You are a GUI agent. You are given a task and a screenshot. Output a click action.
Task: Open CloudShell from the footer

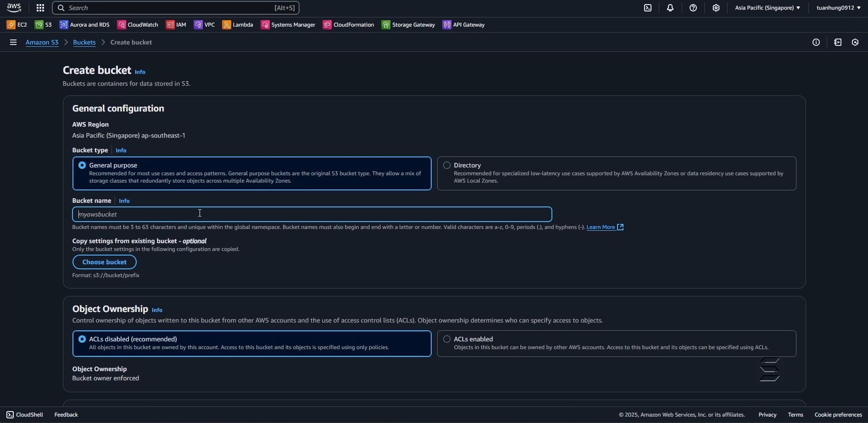25,415
